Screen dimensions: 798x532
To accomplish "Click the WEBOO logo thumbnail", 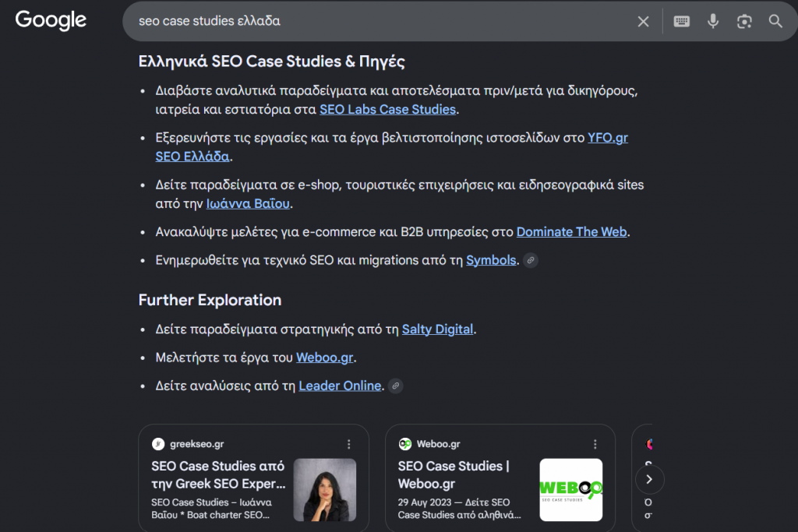I will pos(571,490).
